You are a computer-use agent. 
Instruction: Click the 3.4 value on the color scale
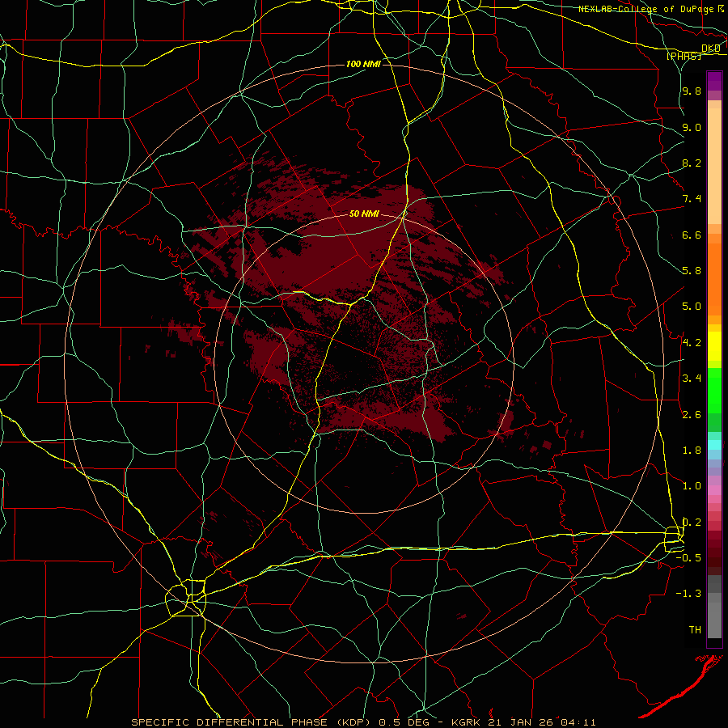(x=692, y=378)
